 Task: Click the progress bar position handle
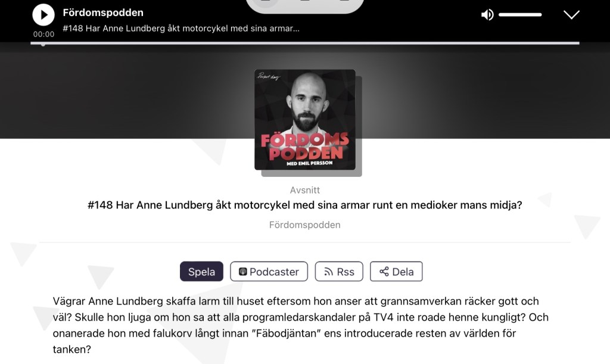[43, 43]
